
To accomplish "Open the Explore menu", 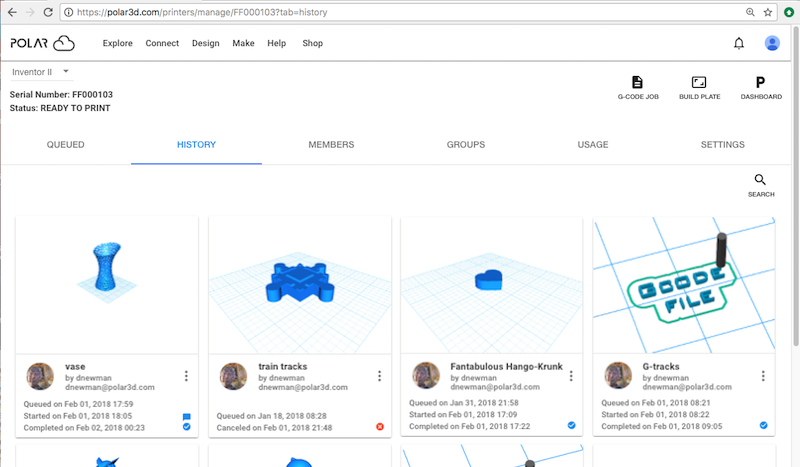I will tap(117, 43).
